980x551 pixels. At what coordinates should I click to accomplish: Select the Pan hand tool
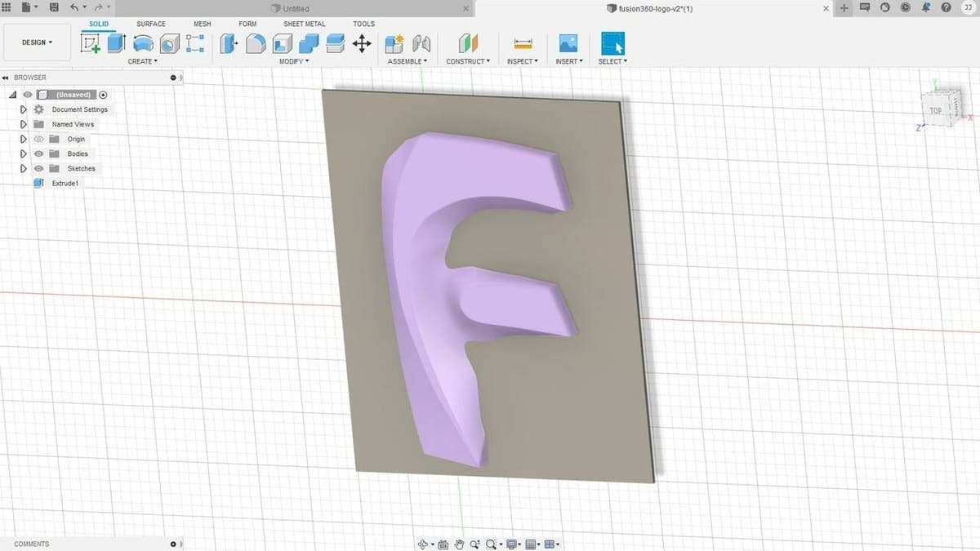(x=460, y=544)
